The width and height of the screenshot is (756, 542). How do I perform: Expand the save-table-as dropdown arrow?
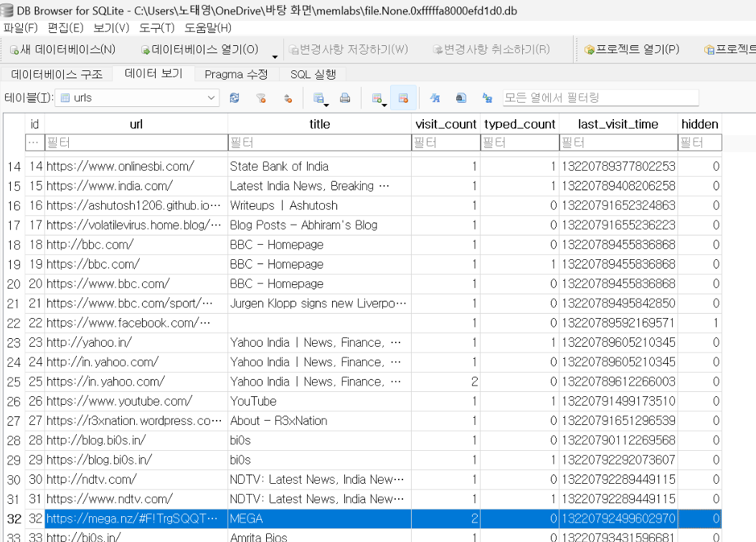(326, 105)
